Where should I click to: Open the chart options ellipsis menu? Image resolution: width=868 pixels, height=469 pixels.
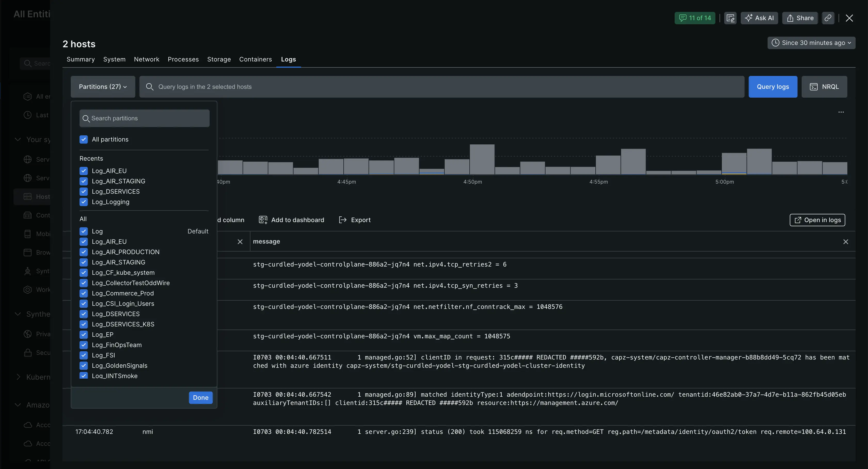click(x=841, y=112)
